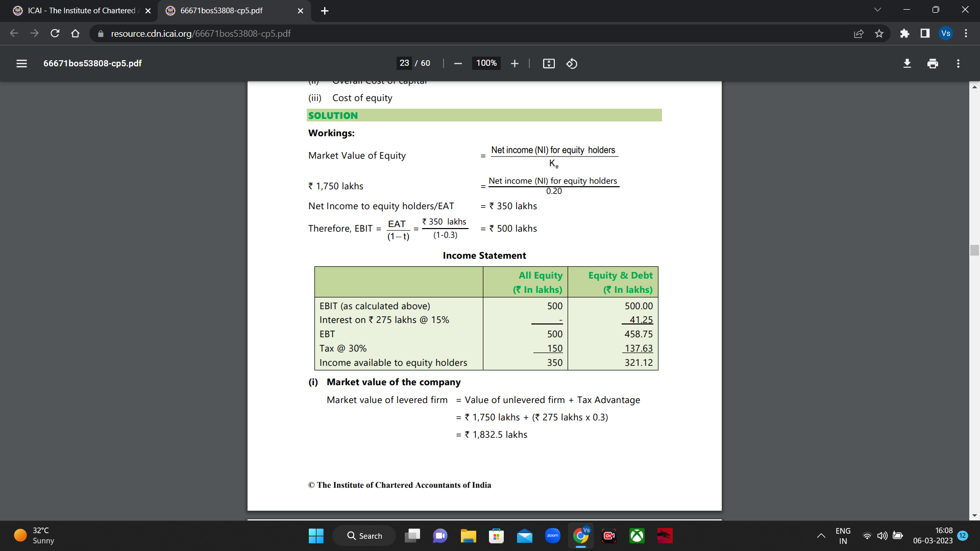The image size is (980, 551).
Task: Show hidden system tray icons
Action: click(821, 536)
